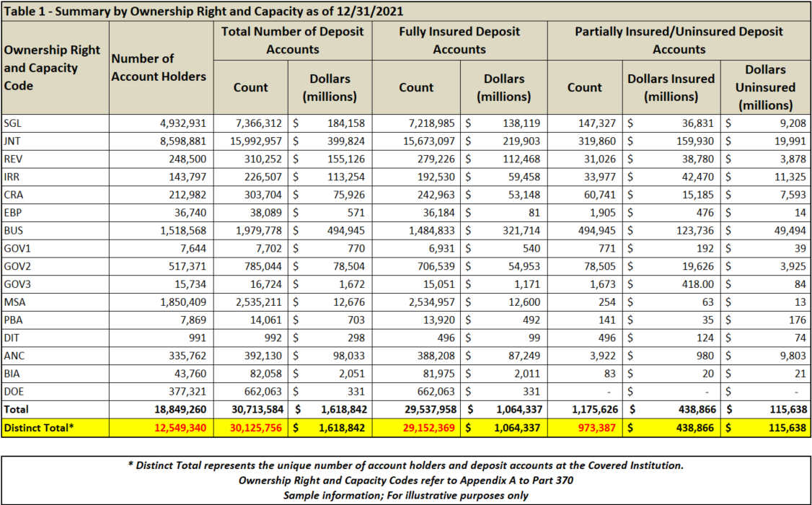
Task: Select the Total Number of Deposit Accounts header
Action: (x=292, y=40)
